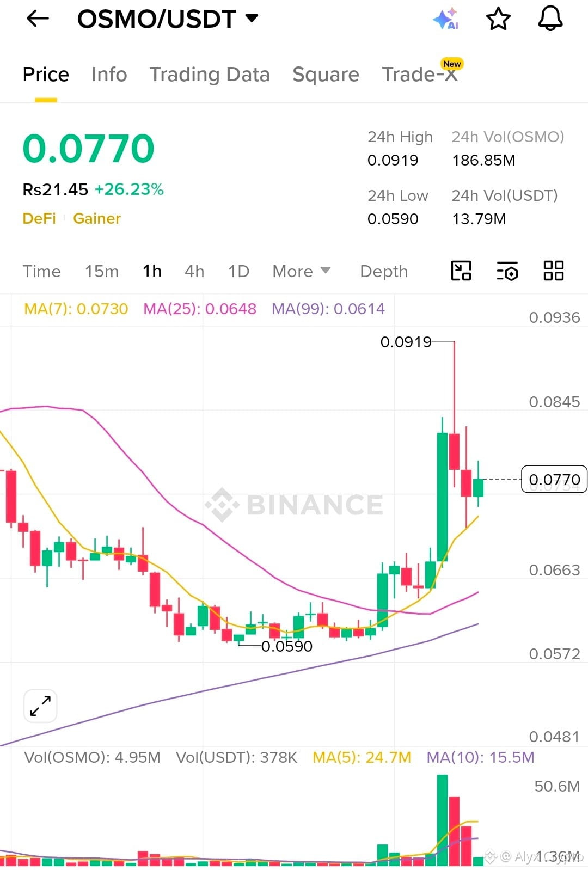588x870 pixels.
Task: Tap the 24h Vol(OSMO) value 186.85M
Action: coord(483,160)
